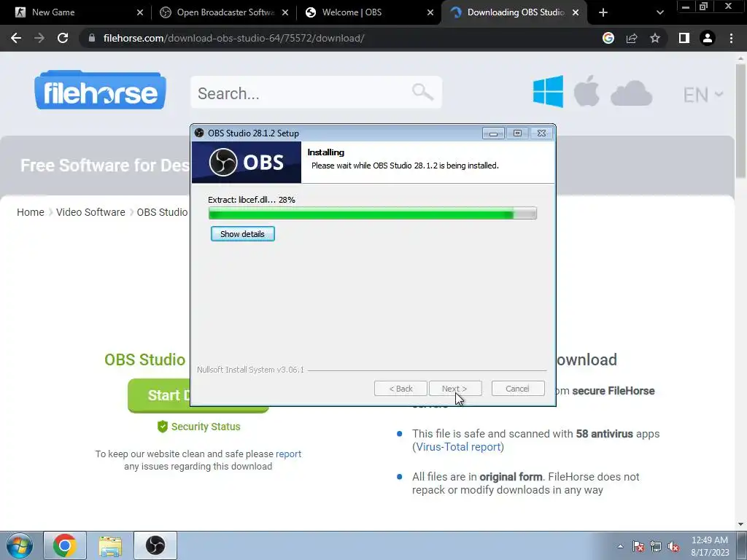Close the New Game tab
747x560 pixels.
pos(140,12)
